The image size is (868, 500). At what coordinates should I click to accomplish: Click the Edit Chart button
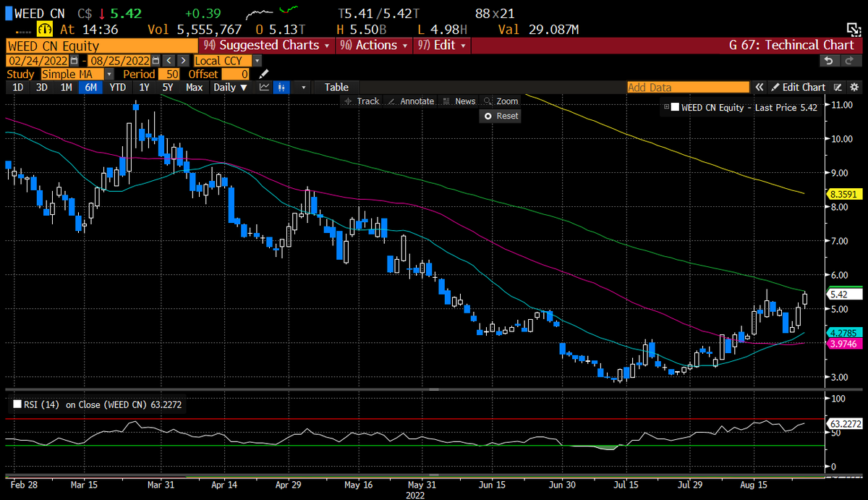(x=797, y=87)
